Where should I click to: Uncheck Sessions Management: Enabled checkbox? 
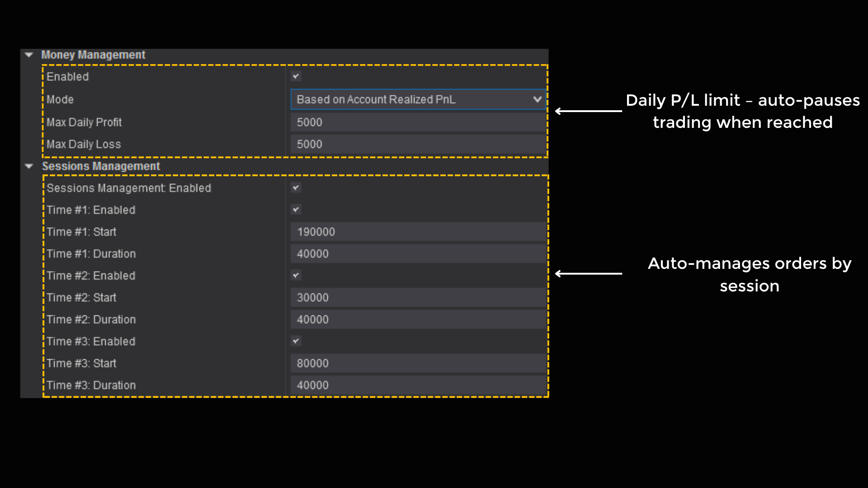[296, 188]
